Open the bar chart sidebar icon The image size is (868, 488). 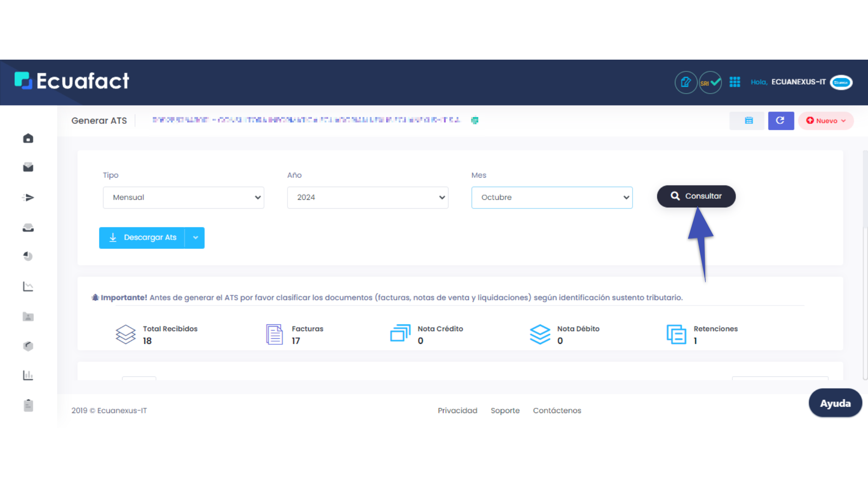[x=28, y=375]
